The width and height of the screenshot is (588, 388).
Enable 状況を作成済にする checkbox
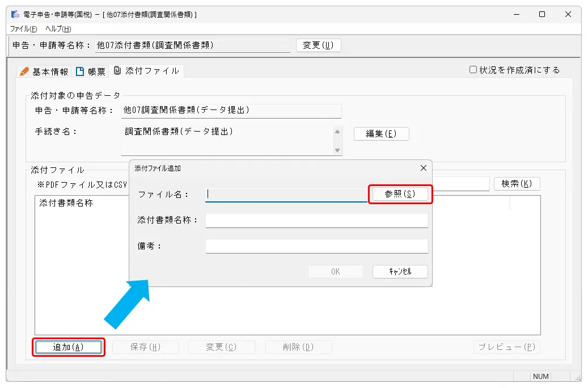pos(473,70)
